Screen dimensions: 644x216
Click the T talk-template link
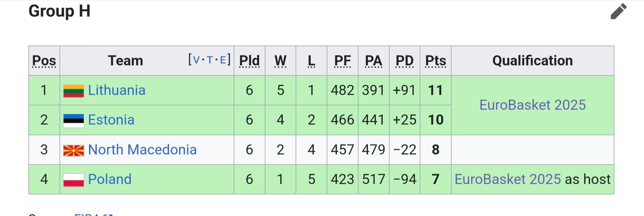210,60
